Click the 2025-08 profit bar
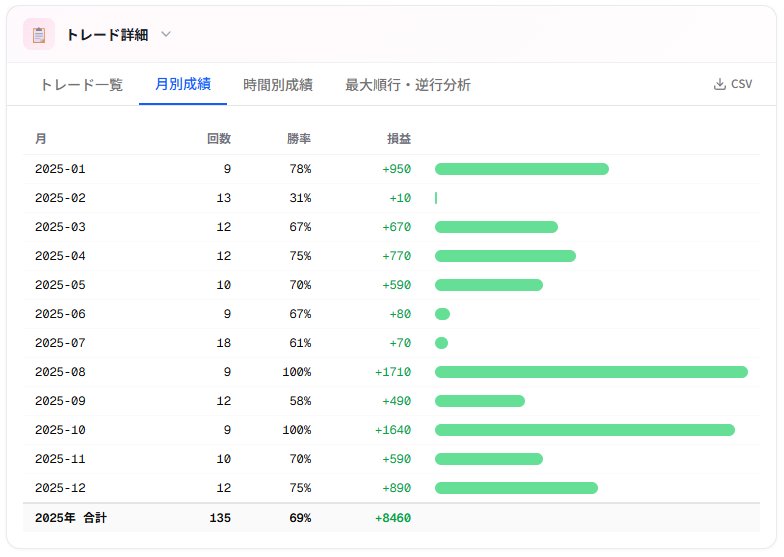Viewport: 784px width, 557px height. tap(591, 372)
